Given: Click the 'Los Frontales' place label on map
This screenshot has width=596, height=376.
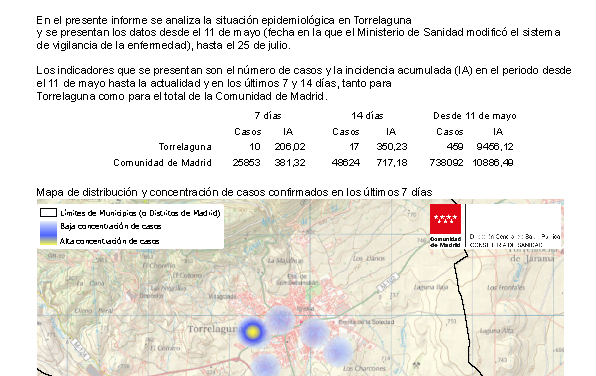Looking at the screenshot, I should (506, 287).
